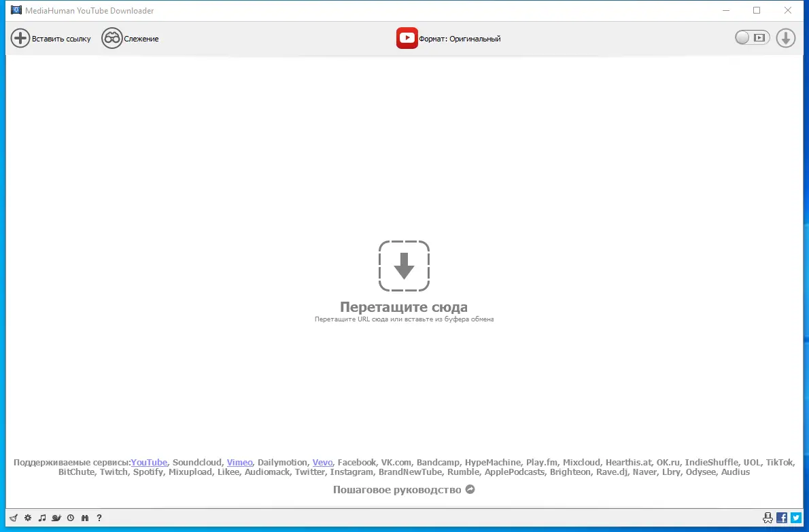Click the Bandcamp service name

pos(438,463)
